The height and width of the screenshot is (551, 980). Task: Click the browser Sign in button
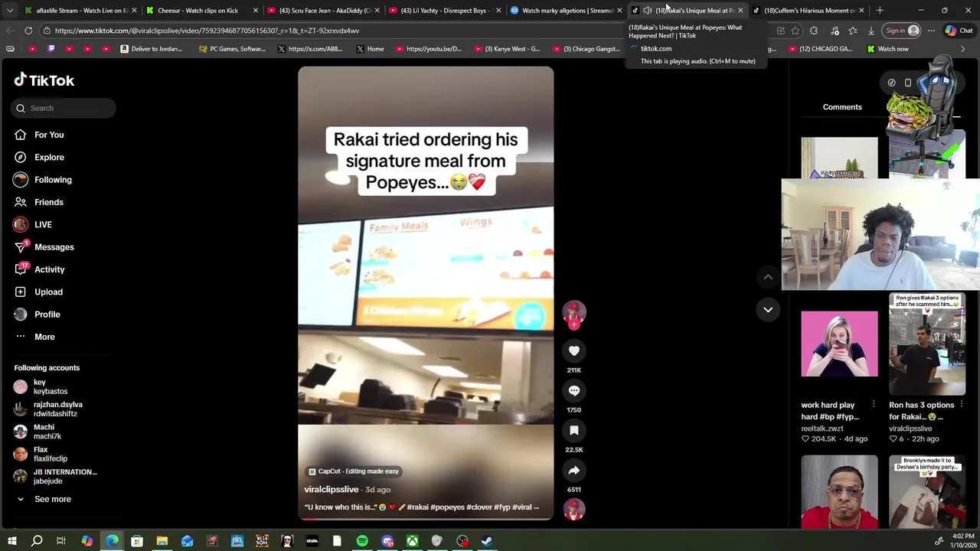(x=903, y=31)
